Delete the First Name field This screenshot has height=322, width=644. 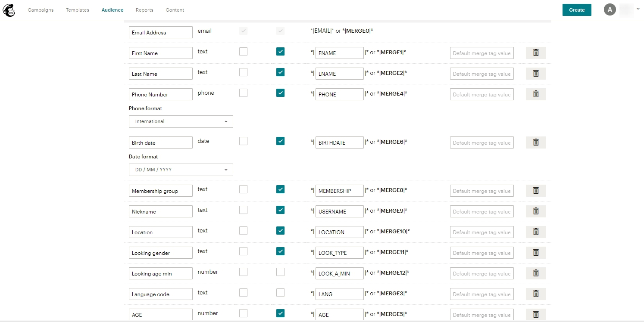pos(536,53)
